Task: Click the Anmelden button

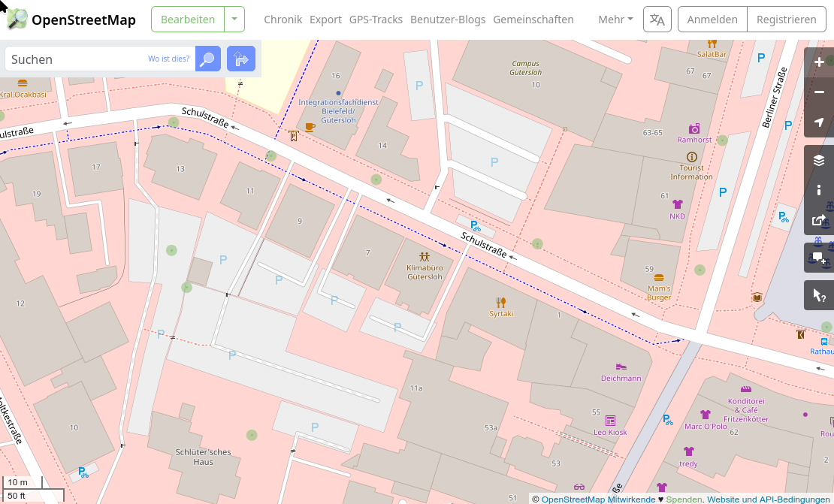Action: point(712,20)
